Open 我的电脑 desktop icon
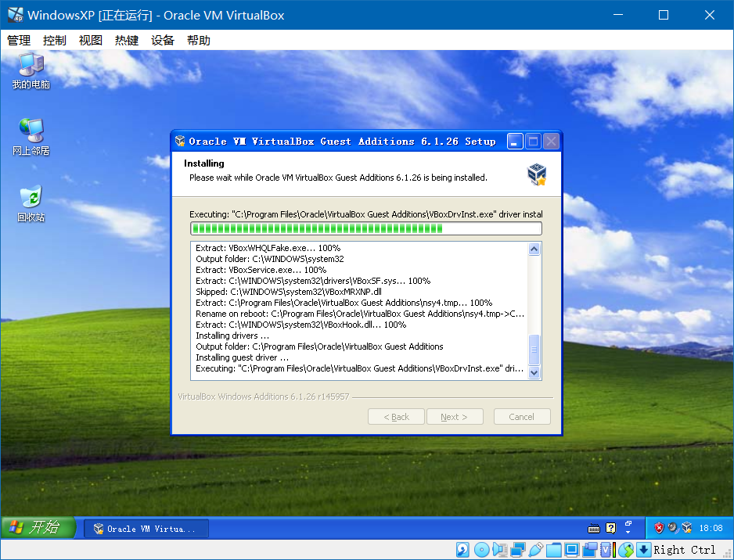Image resolution: width=734 pixels, height=560 pixels. pyautogui.click(x=31, y=71)
